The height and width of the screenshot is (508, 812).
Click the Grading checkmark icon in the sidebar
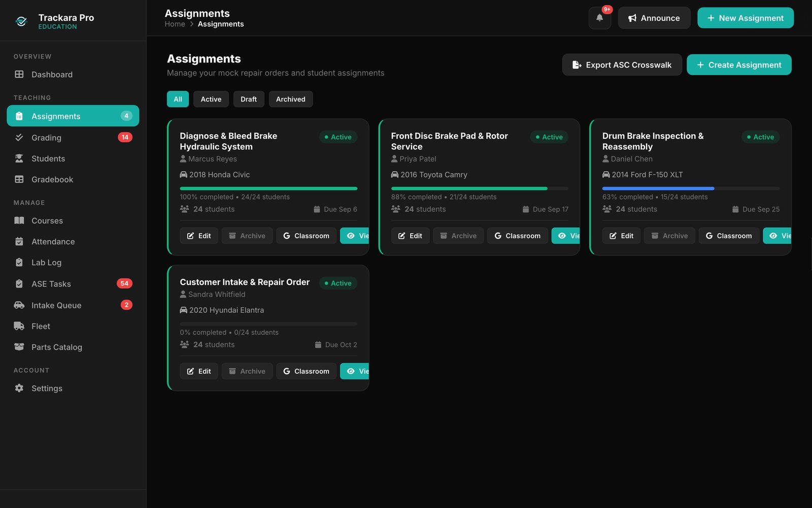[x=19, y=137]
